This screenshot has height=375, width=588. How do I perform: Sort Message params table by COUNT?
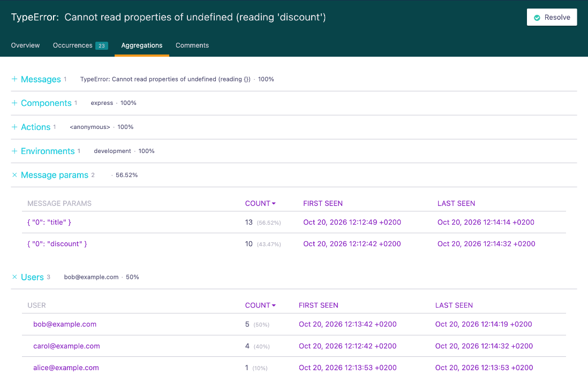(x=260, y=203)
